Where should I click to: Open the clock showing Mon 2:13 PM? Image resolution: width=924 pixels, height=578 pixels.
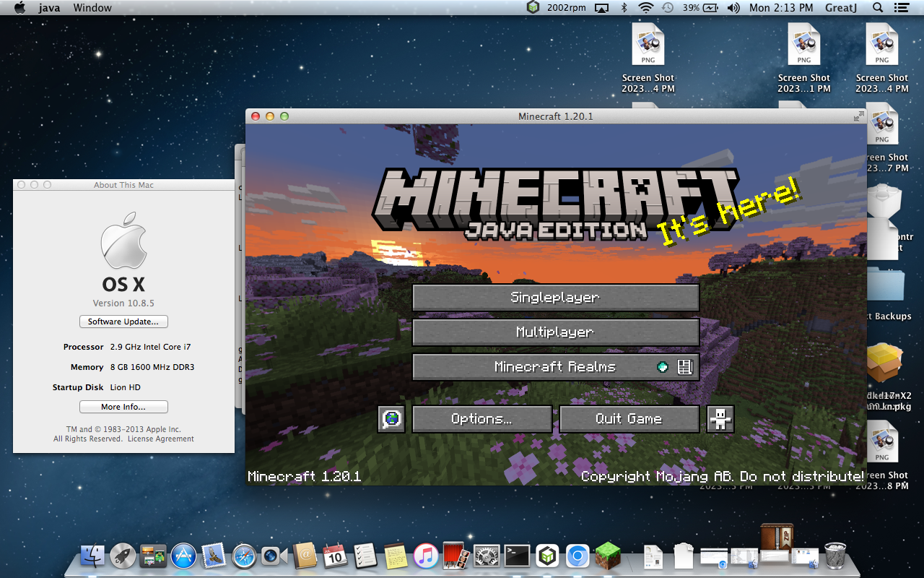click(781, 8)
